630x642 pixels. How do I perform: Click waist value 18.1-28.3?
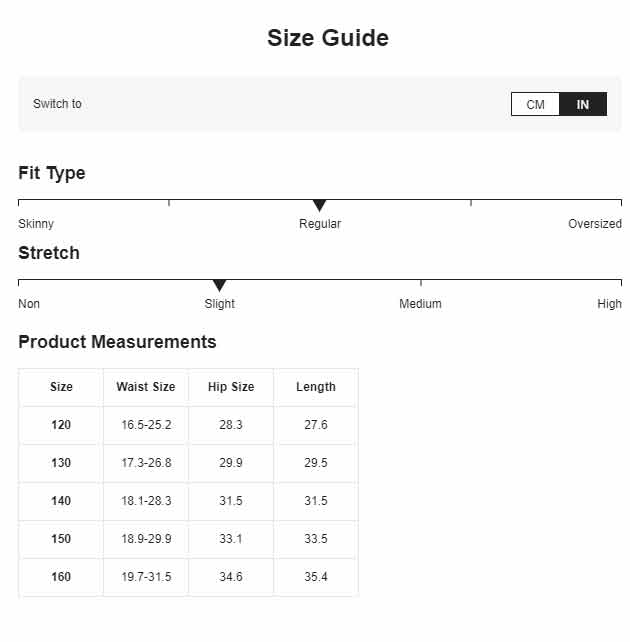click(x=146, y=501)
